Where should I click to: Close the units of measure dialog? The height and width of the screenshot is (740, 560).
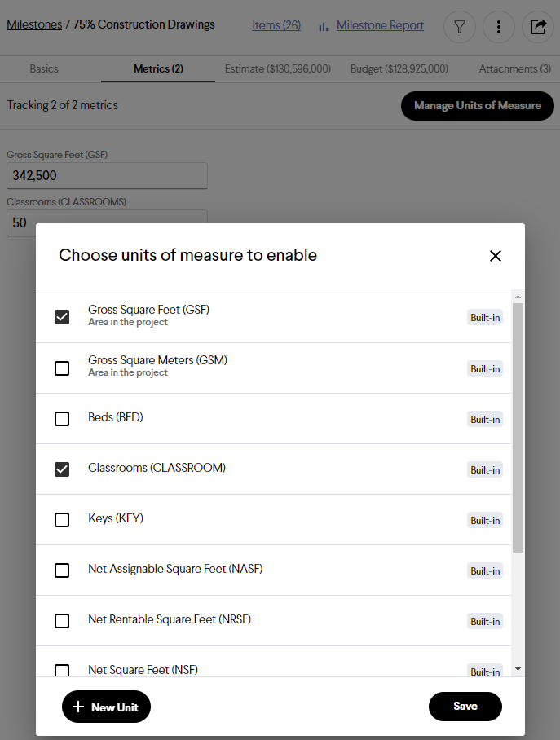click(x=496, y=256)
